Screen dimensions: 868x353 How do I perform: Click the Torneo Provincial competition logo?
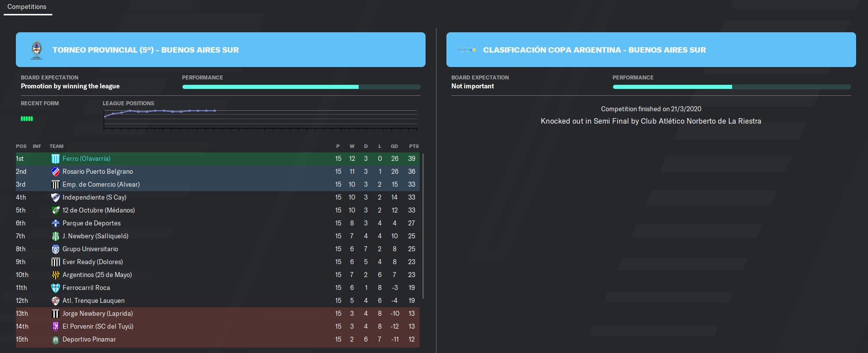(37, 50)
